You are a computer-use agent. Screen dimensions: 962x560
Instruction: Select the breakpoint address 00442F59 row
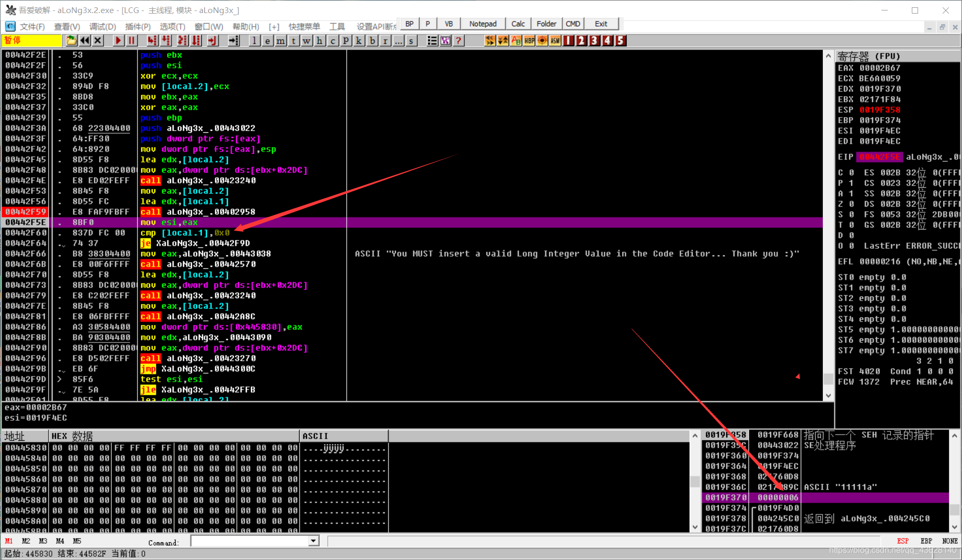coord(26,212)
